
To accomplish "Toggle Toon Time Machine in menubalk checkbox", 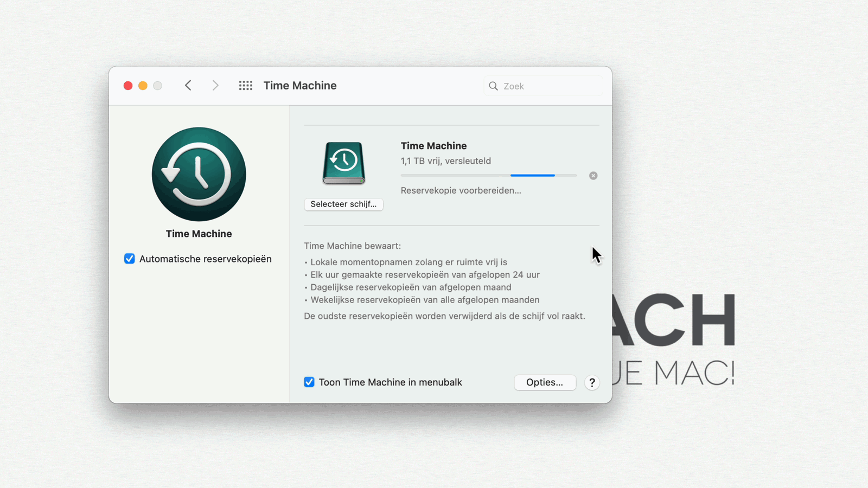I will point(309,382).
